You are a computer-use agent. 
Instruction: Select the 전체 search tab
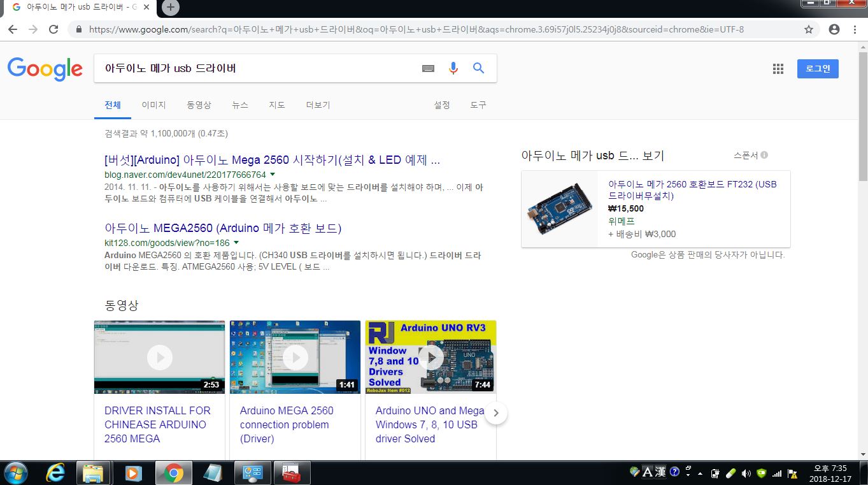point(113,105)
